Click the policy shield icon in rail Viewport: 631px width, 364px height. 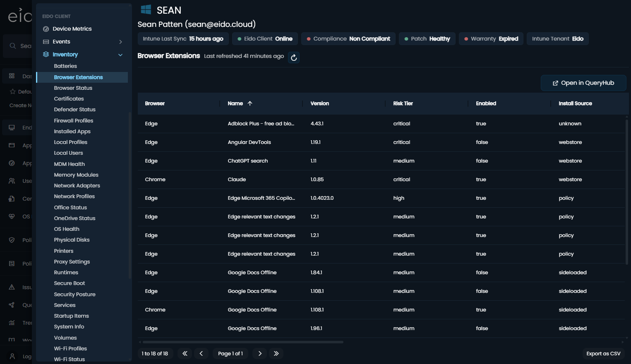(x=12, y=240)
